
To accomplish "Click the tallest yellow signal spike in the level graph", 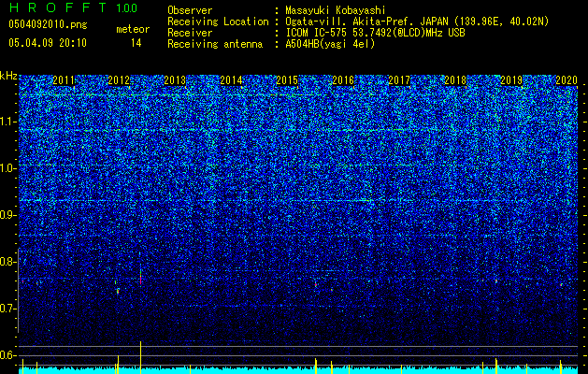I will (x=140, y=357).
